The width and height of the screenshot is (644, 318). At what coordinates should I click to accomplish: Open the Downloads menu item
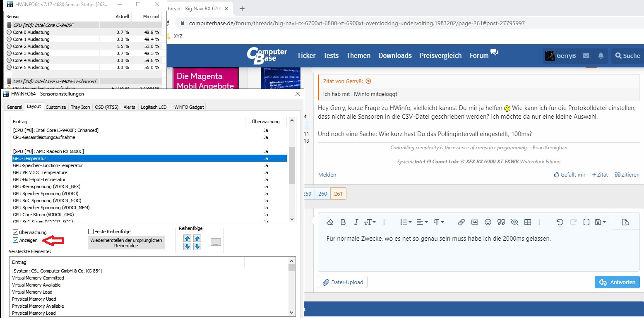click(x=395, y=55)
